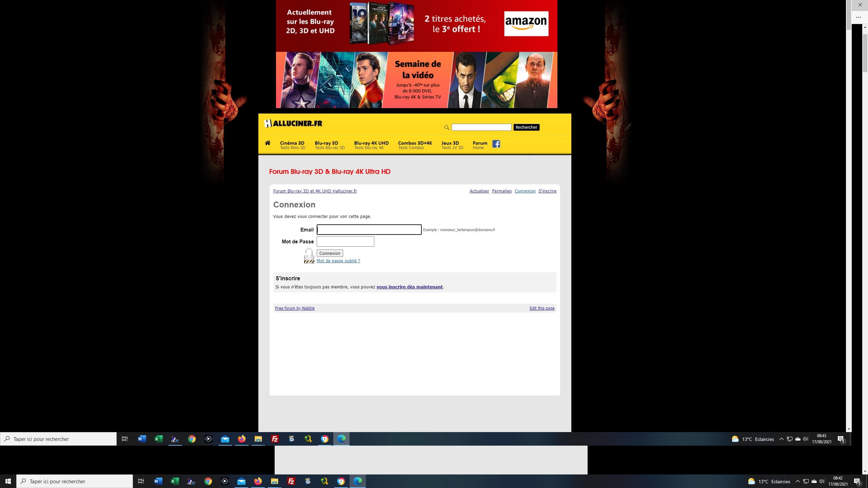The image size is (868, 488).
Task: Click the Amazon logo in top banner
Action: point(526,24)
